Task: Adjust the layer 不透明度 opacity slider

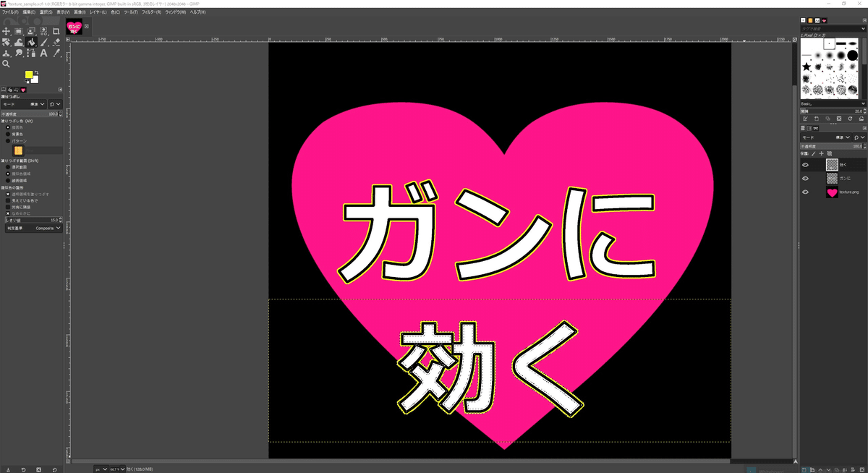Action: pos(833,146)
